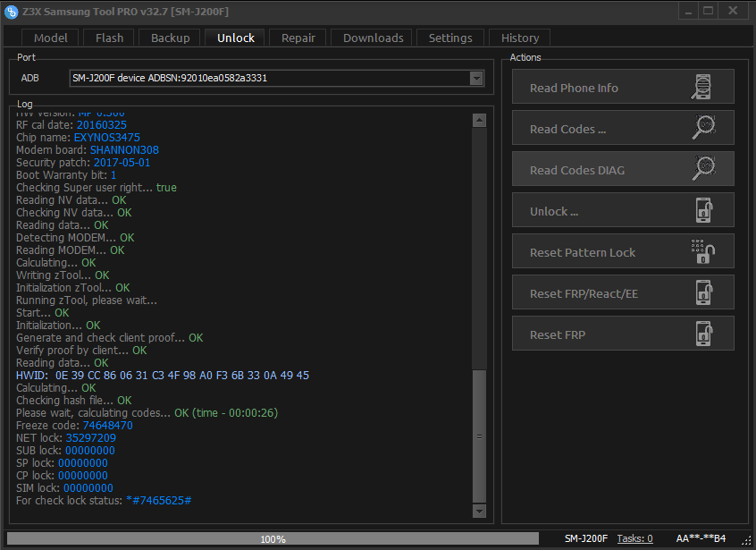Click the 100% progress bar

click(x=273, y=539)
